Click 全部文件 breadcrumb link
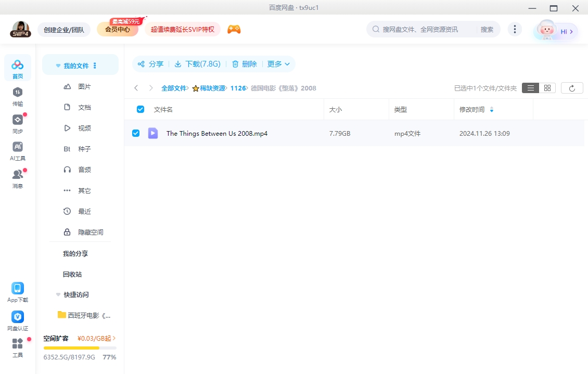The width and height of the screenshot is (588, 374). coord(173,88)
